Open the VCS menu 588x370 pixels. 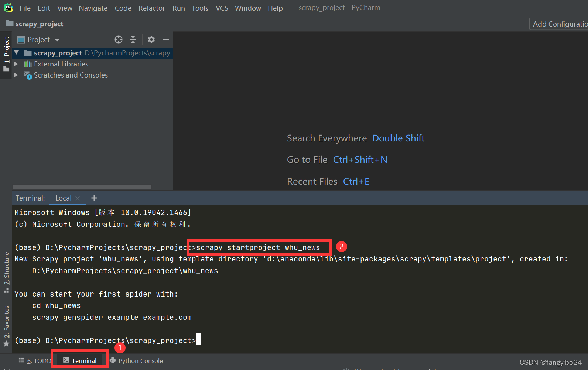pos(222,8)
